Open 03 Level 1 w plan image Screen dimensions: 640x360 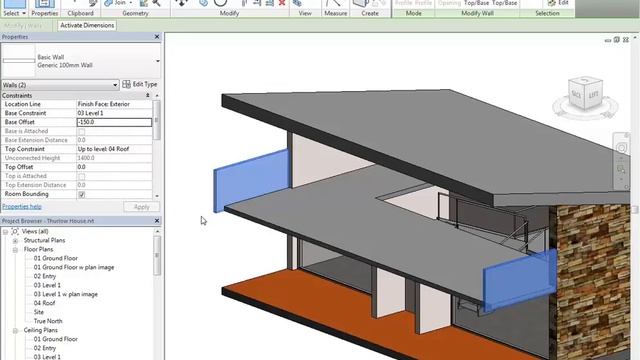click(65, 294)
